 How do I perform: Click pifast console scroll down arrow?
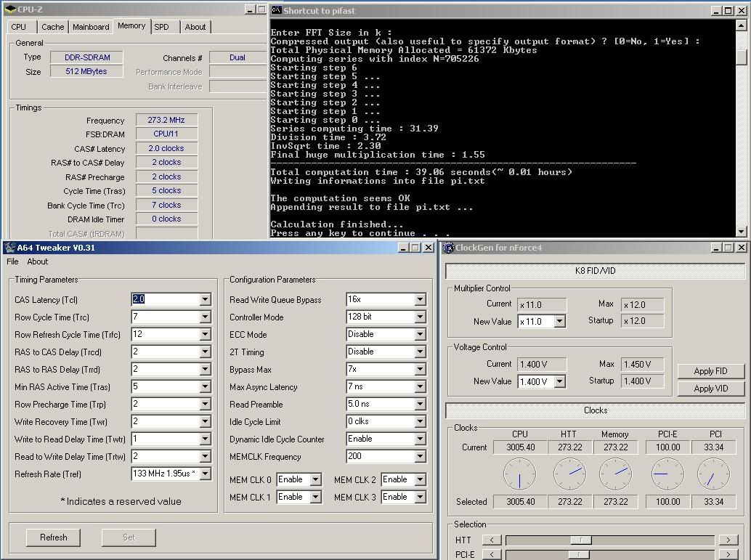coord(742,232)
